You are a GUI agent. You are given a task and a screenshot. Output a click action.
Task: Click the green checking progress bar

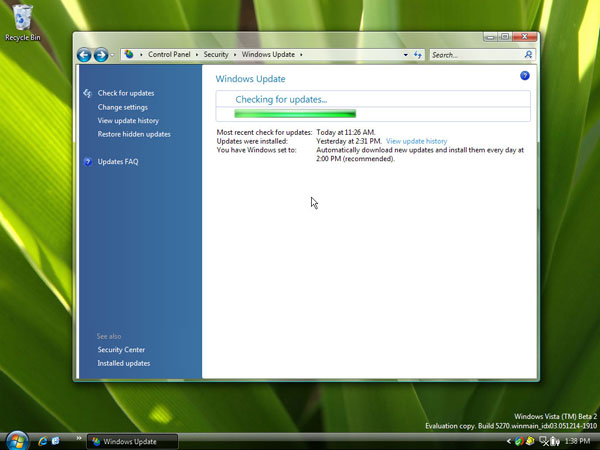295,114
